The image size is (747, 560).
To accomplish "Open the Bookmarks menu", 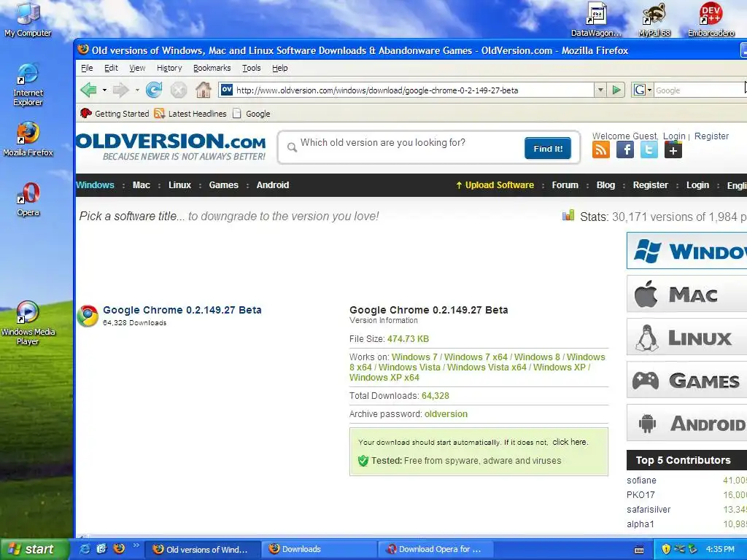I will tap(212, 68).
